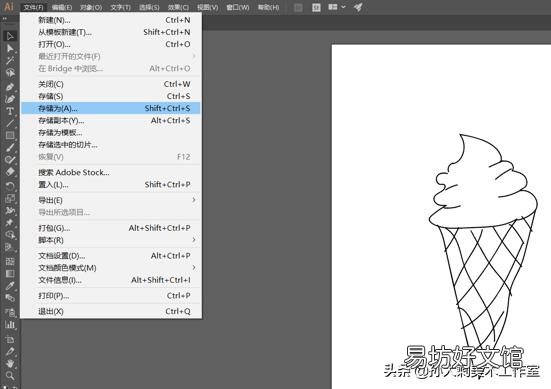
Task: Select the Direct Selection tool
Action: coord(10,48)
